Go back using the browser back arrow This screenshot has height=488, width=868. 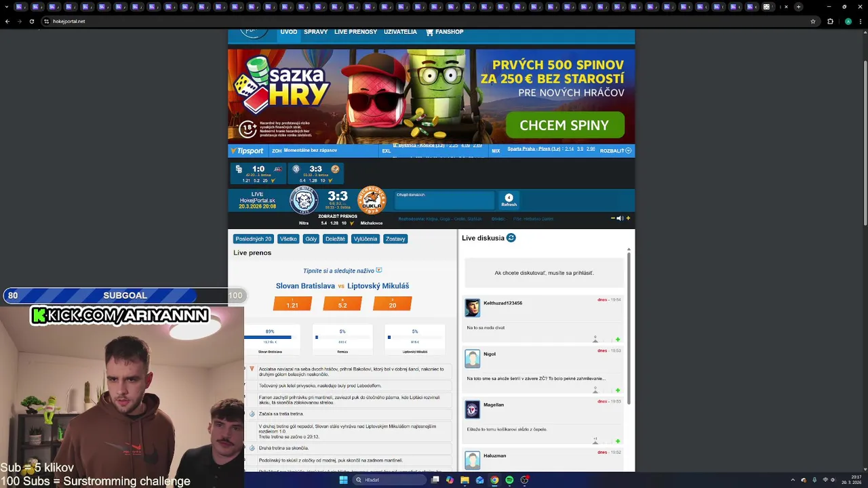pyautogui.click(x=7, y=21)
